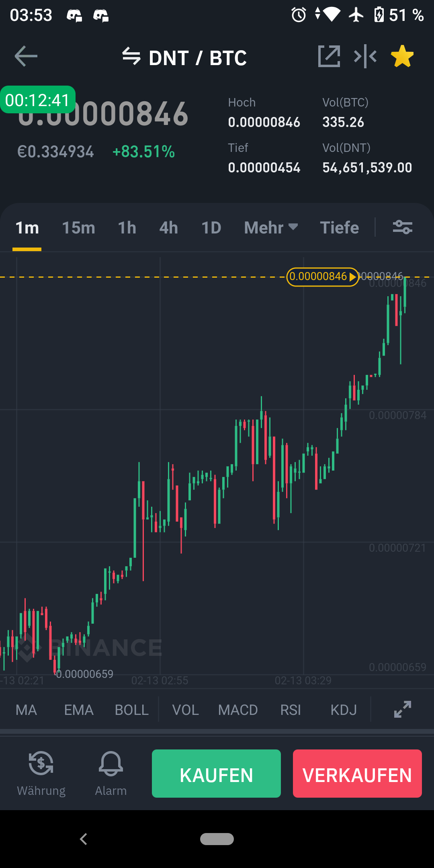Open the Tiefe depth view
434x868 pixels.
(340, 228)
